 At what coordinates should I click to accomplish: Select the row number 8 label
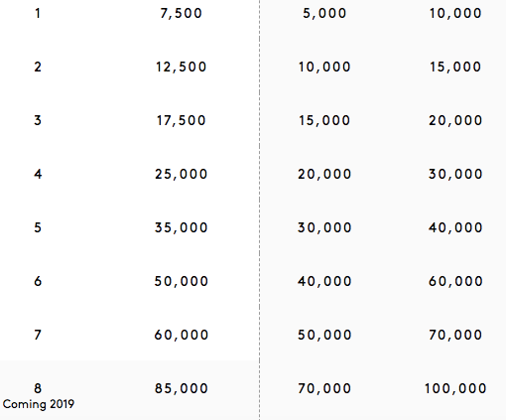point(38,389)
